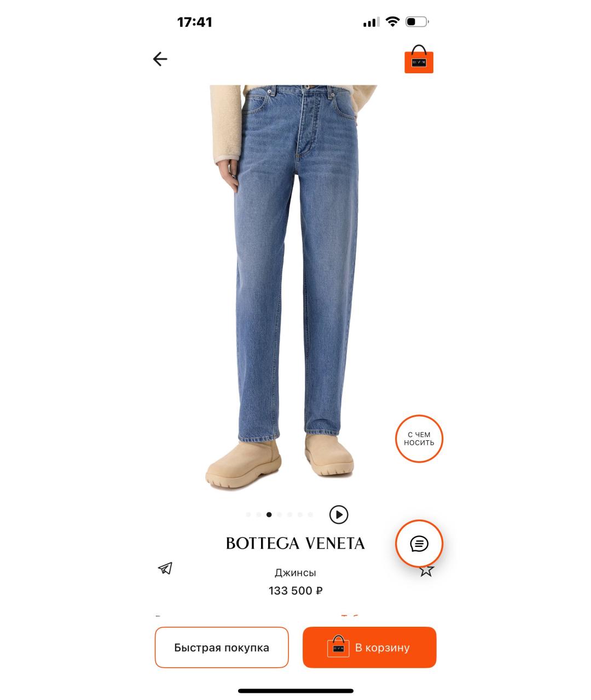Play the product video

tap(339, 515)
